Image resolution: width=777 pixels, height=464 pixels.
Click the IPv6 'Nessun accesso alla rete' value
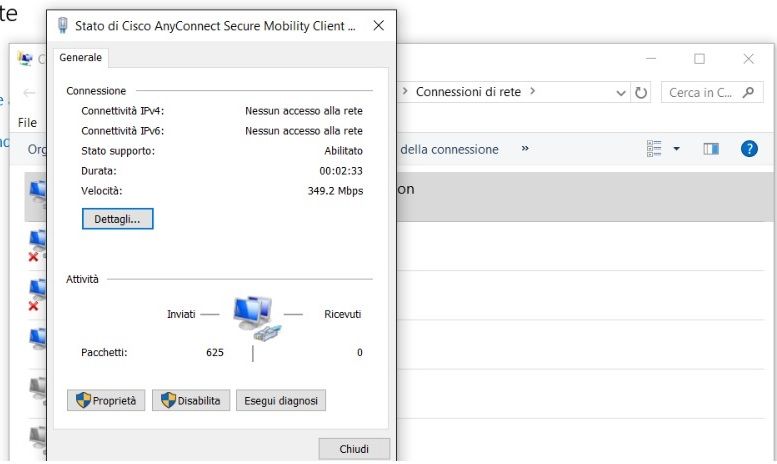coord(304,131)
